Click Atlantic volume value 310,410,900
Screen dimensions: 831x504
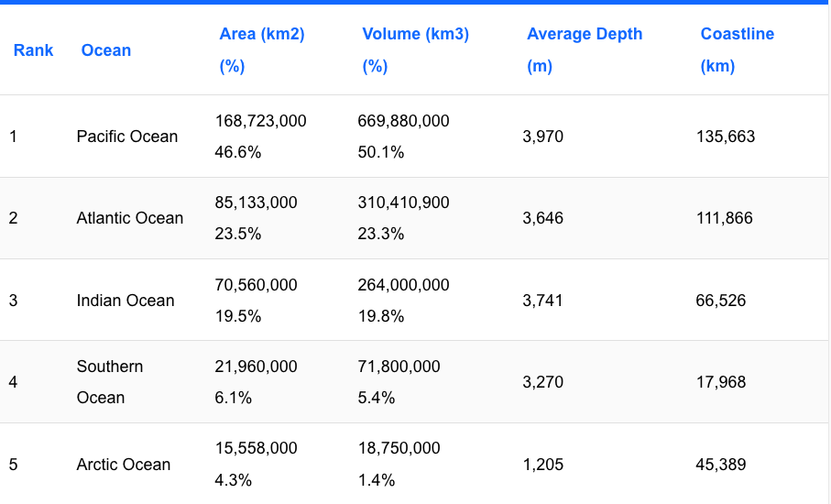pyautogui.click(x=403, y=203)
